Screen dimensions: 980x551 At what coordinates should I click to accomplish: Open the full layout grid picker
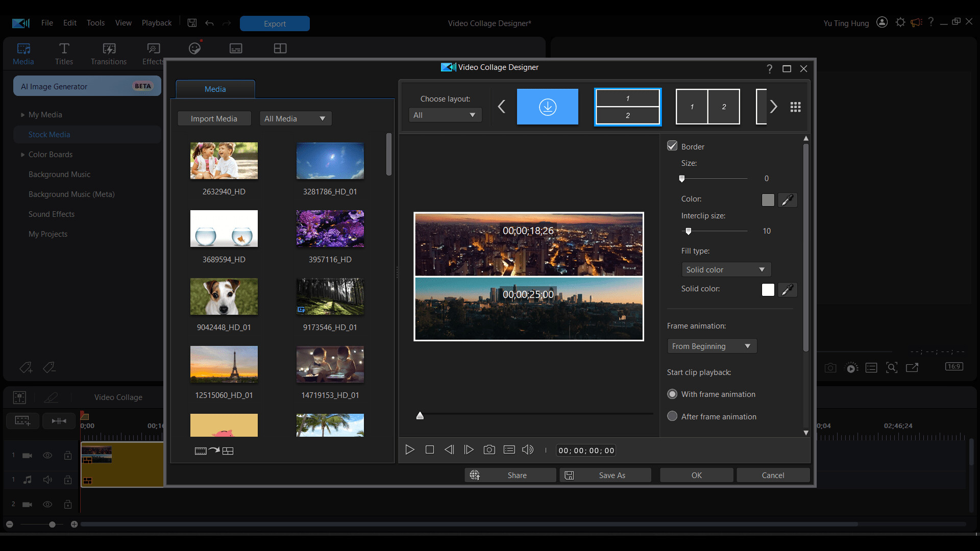coord(795,107)
